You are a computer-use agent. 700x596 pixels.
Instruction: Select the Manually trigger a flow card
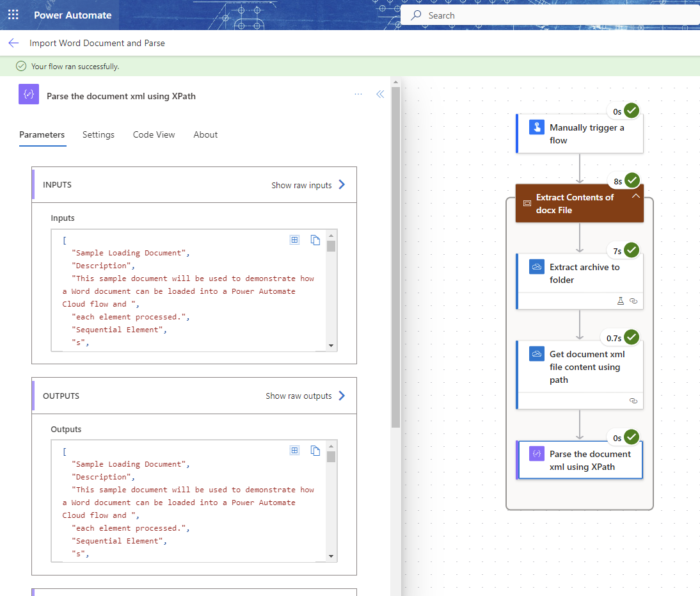pos(580,134)
